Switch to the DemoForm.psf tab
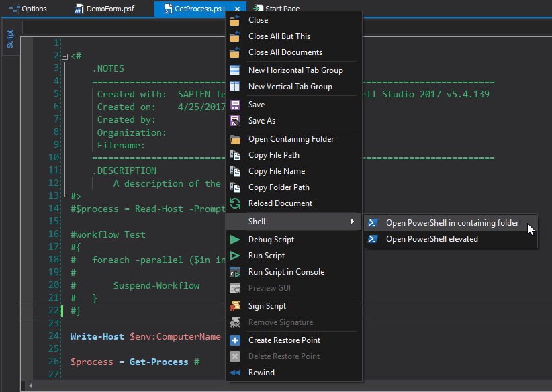 coord(109,9)
